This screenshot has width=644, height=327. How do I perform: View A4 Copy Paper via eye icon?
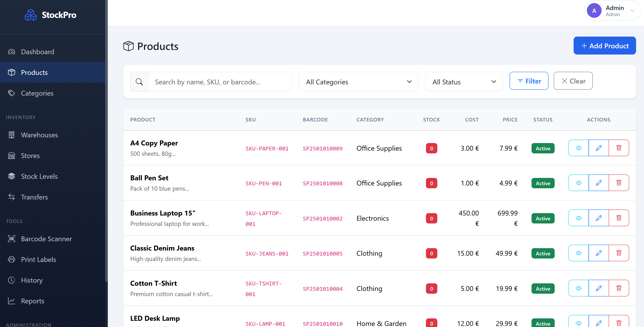578,148
